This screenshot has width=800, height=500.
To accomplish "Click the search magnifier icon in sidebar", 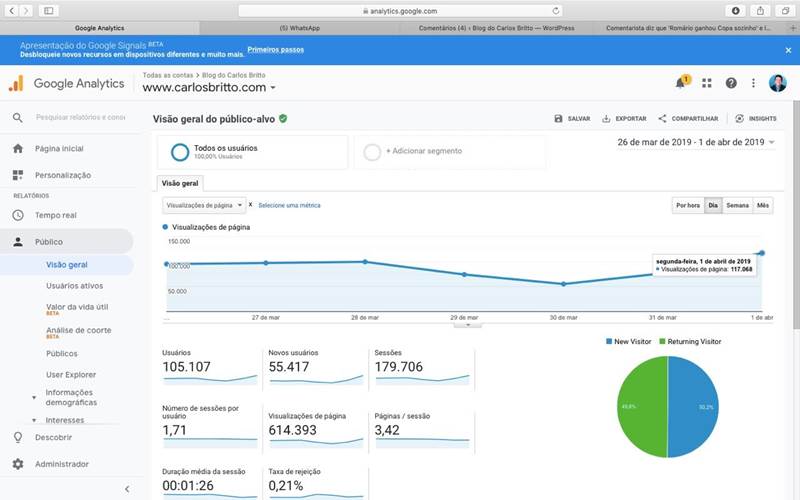I will tap(18, 117).
